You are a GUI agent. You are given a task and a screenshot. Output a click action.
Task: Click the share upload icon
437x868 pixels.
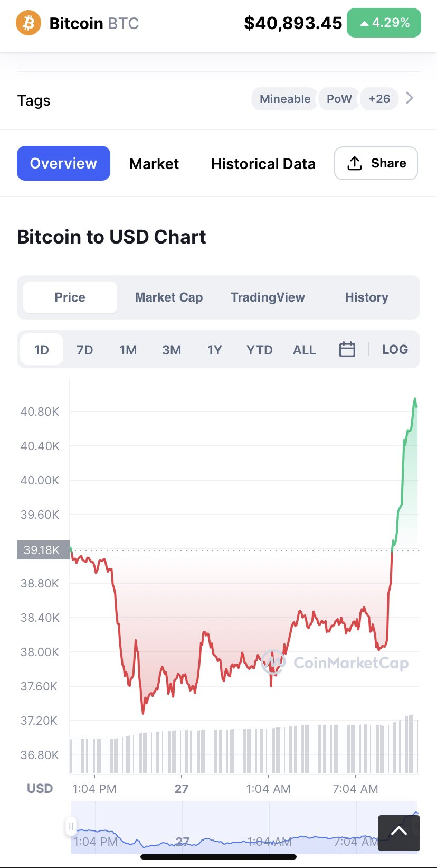[355, 164]
